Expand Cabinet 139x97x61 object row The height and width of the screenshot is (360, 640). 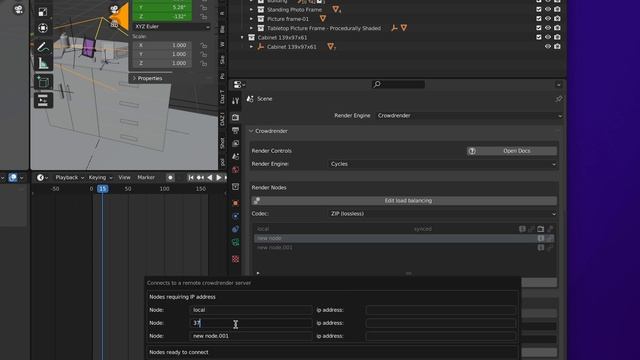pos(251,47)
